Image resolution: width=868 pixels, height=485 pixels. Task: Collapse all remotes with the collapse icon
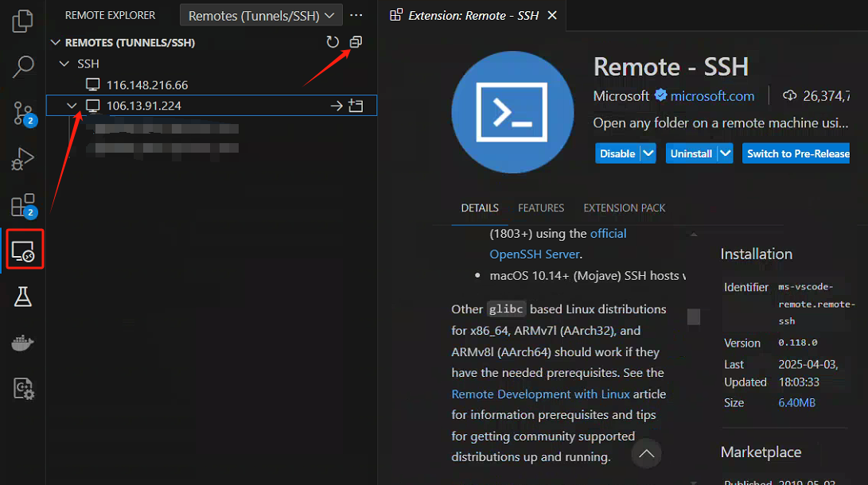pyautogui.click(x=356, y=42)
